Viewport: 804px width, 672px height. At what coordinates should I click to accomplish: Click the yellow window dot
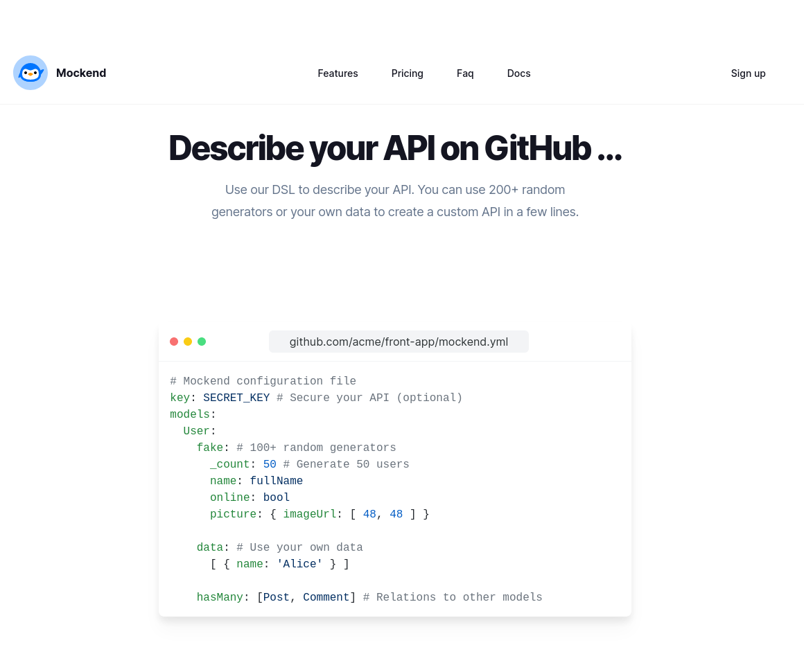coord(188,342)
